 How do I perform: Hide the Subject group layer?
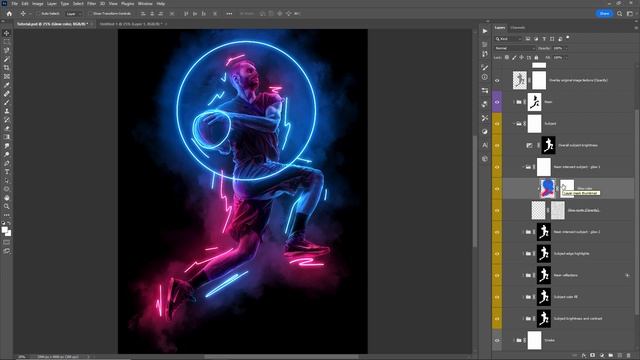[x=497, y=124]
